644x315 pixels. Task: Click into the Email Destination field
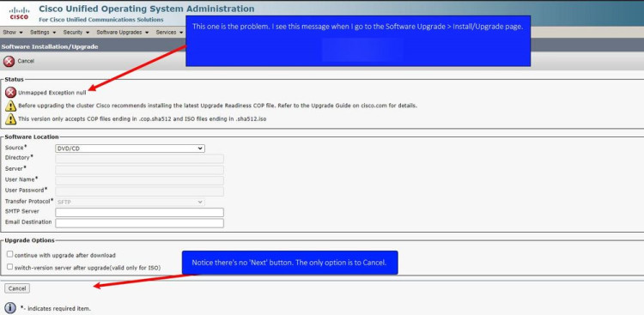coord(140,223)
